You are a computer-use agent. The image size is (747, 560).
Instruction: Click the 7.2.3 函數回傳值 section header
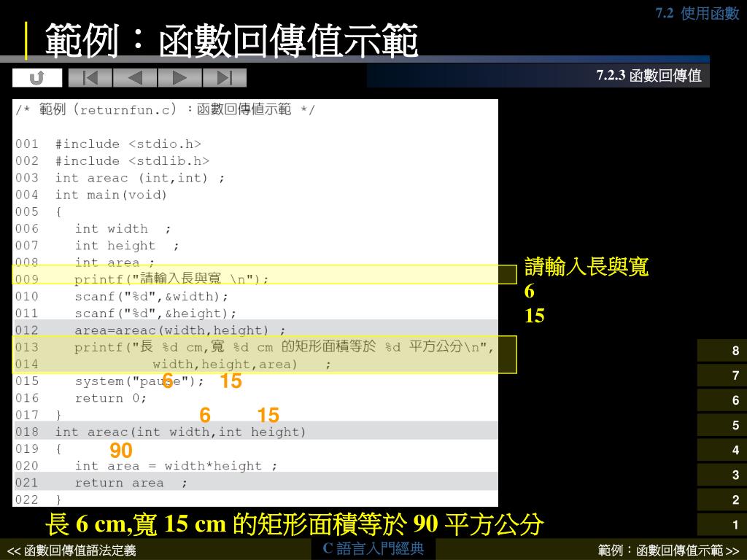click(649, 75)
